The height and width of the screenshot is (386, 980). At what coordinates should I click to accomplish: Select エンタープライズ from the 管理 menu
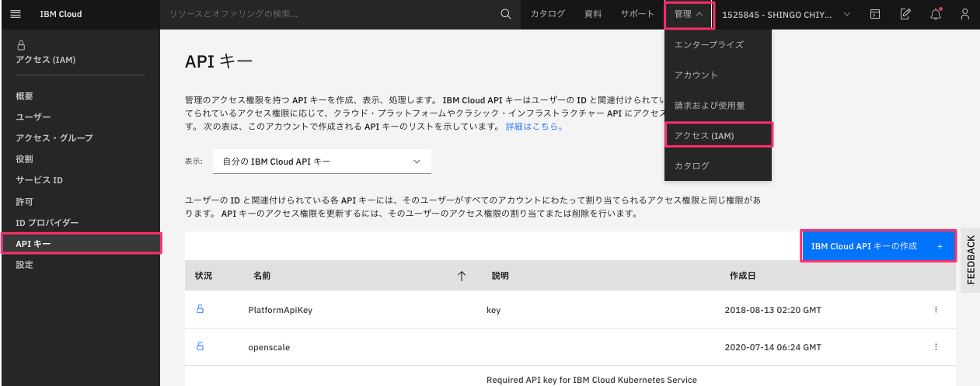pos(718,44)
